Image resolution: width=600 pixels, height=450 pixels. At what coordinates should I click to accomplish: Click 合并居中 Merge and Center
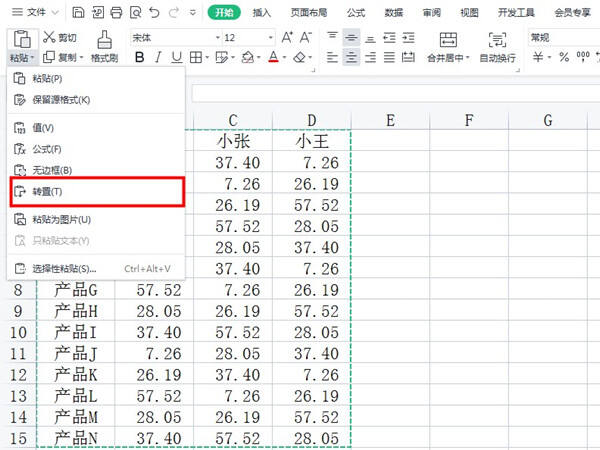448,47
